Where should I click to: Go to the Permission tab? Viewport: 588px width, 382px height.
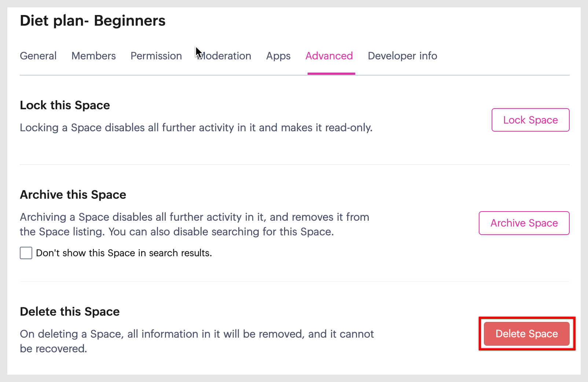coord(156,56)
